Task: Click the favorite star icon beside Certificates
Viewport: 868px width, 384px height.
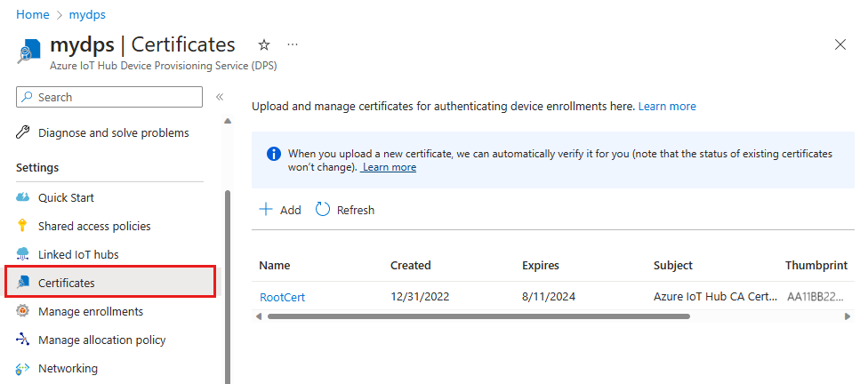Action: point(263,44)
